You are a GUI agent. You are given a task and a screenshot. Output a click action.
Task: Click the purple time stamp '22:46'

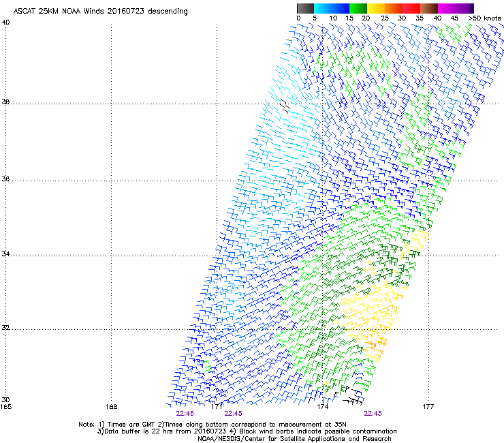coord(185,414)
